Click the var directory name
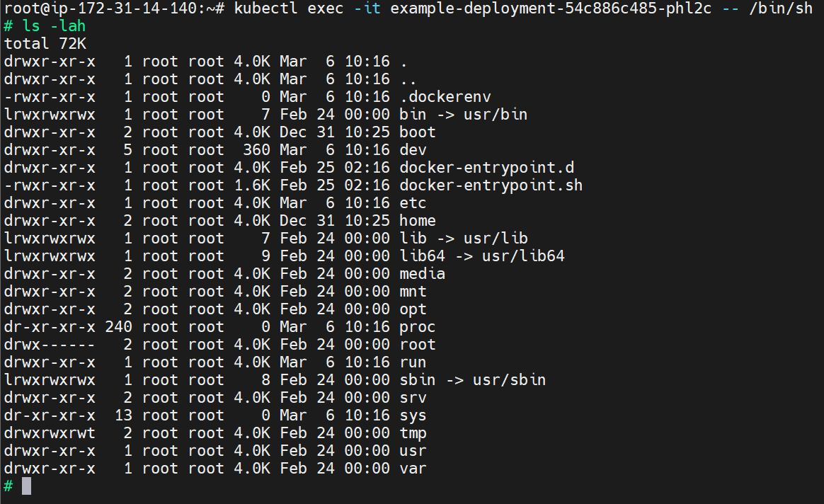 pos(413,469)
